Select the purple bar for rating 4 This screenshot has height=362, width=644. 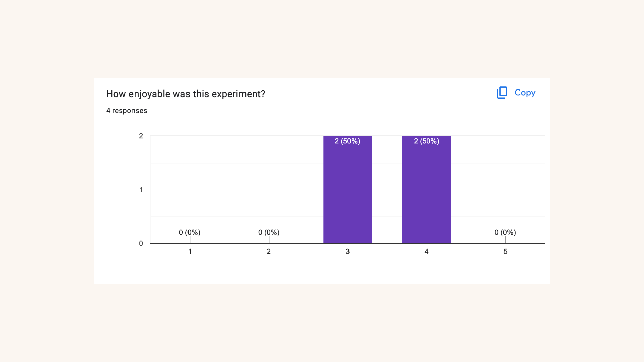[426, 194]
